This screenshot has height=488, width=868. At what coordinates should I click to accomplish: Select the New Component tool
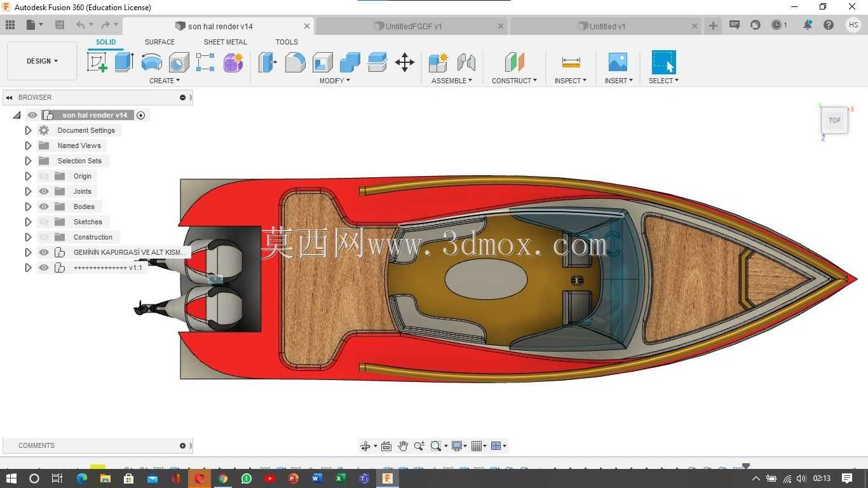[438, 62]
